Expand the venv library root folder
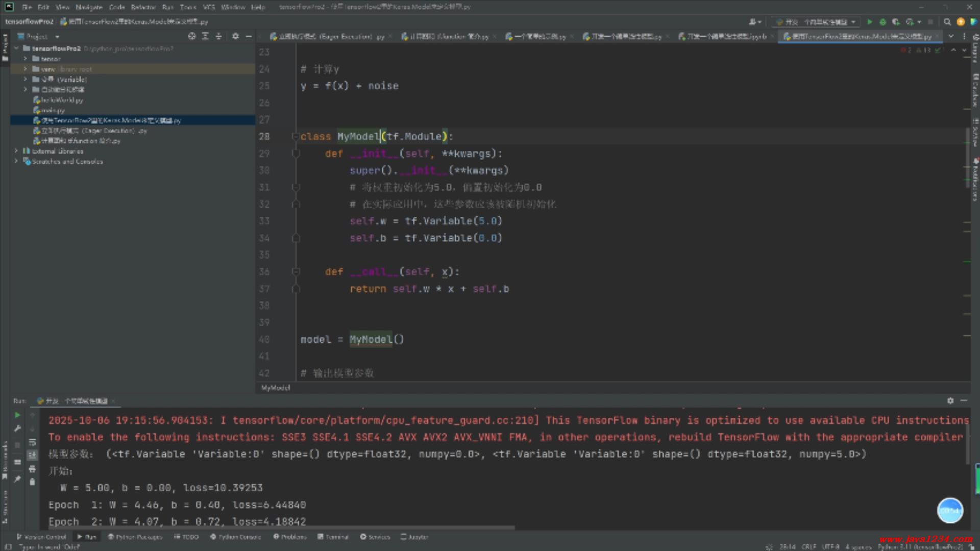This screenshot has width=980, height=551. click(x=25, y=69)
